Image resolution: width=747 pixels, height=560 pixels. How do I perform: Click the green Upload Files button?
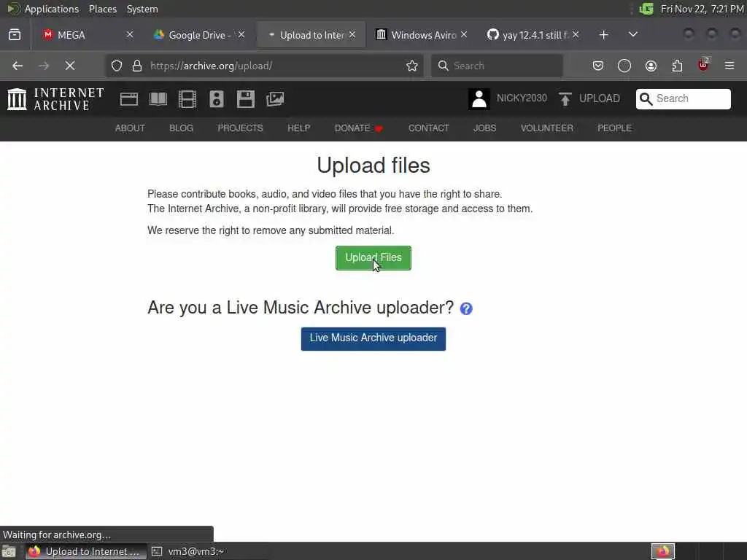click(373, 257)
